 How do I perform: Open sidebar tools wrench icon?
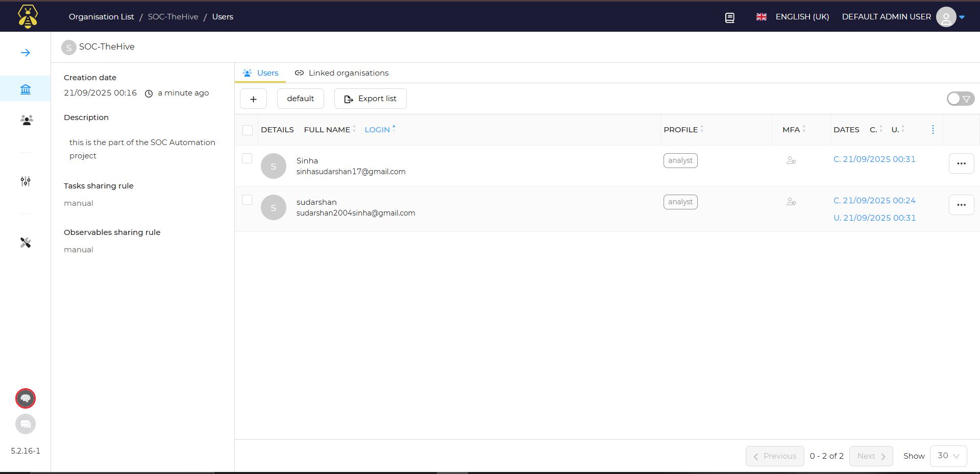point(26,243)
